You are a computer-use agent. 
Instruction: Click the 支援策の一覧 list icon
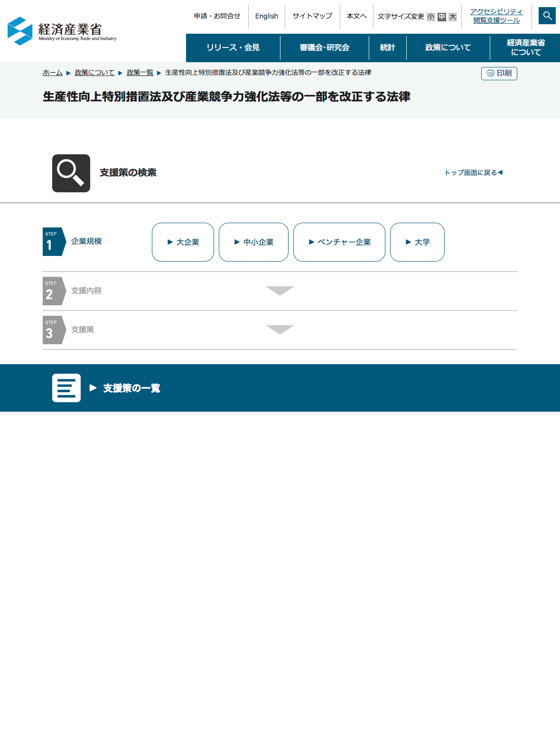pyautogui.click(x=66, y=388)
